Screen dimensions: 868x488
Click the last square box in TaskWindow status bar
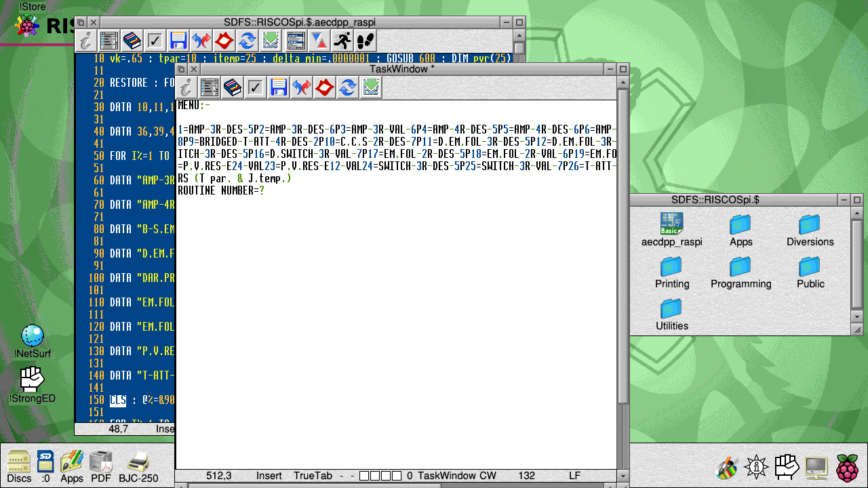(x=397, y=476)
